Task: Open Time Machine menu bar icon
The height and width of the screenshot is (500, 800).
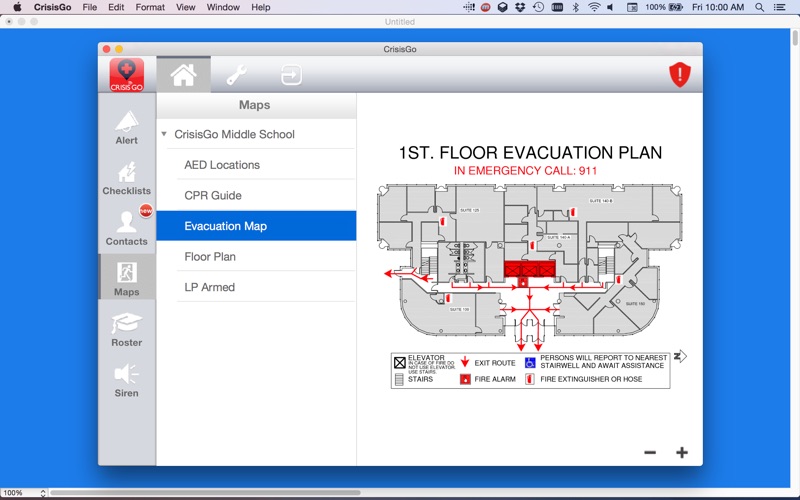Action: 538,7
